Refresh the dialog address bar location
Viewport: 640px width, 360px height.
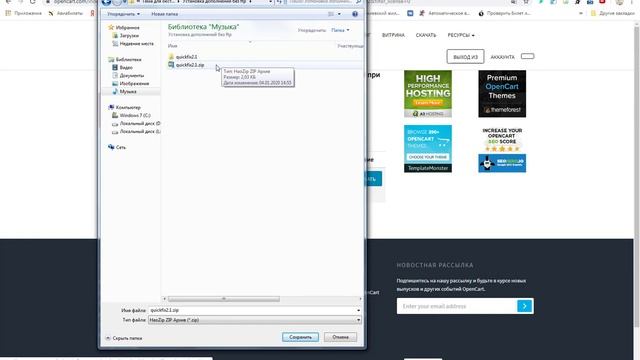279,2
